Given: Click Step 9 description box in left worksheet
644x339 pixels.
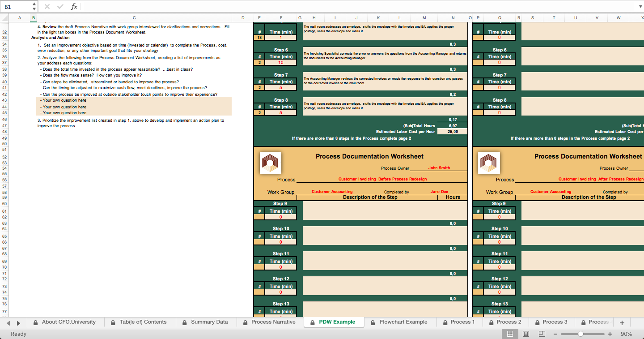Looking at the screenshot, I should (385, 210).
